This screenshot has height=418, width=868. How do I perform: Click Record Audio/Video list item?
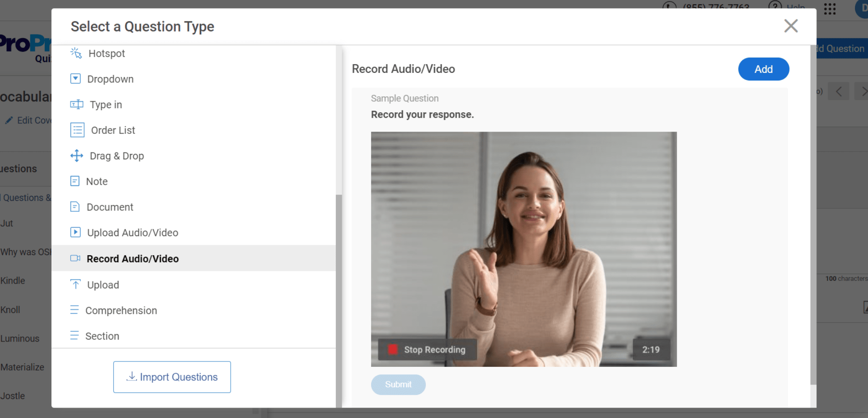tap(132, 259)
